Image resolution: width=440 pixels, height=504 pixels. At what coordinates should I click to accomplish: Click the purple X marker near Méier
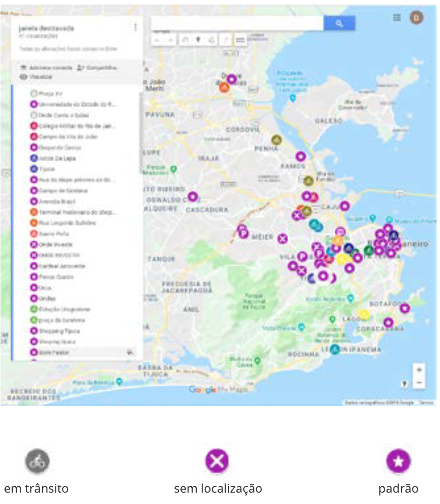(x=282, y=239)
